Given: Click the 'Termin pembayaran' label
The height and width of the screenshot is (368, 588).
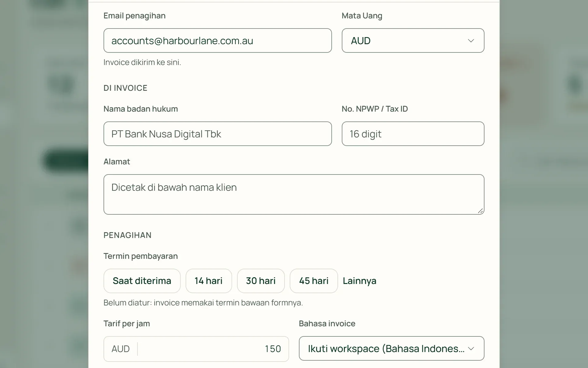Looking at the screenshot, I should (x=141, y=256).
